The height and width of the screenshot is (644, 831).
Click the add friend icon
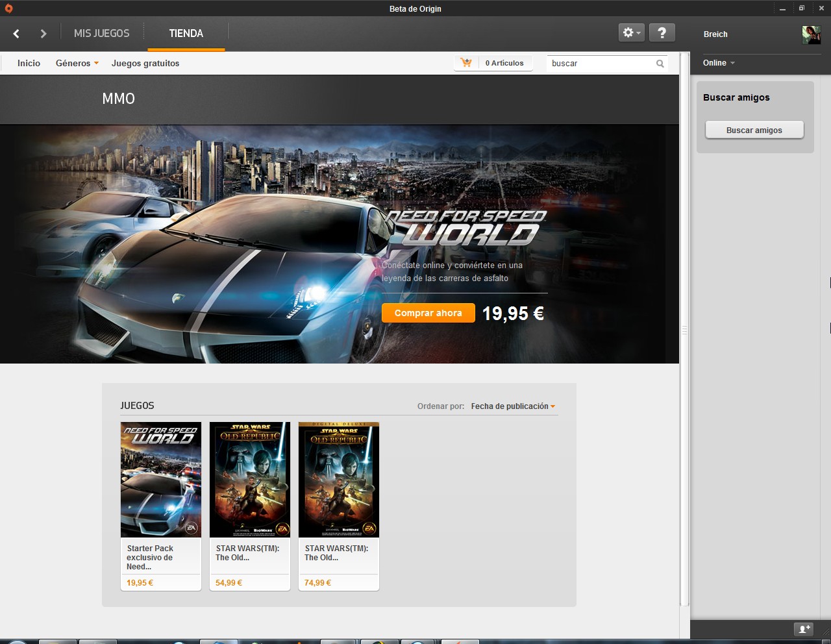(x=804, y=629)
